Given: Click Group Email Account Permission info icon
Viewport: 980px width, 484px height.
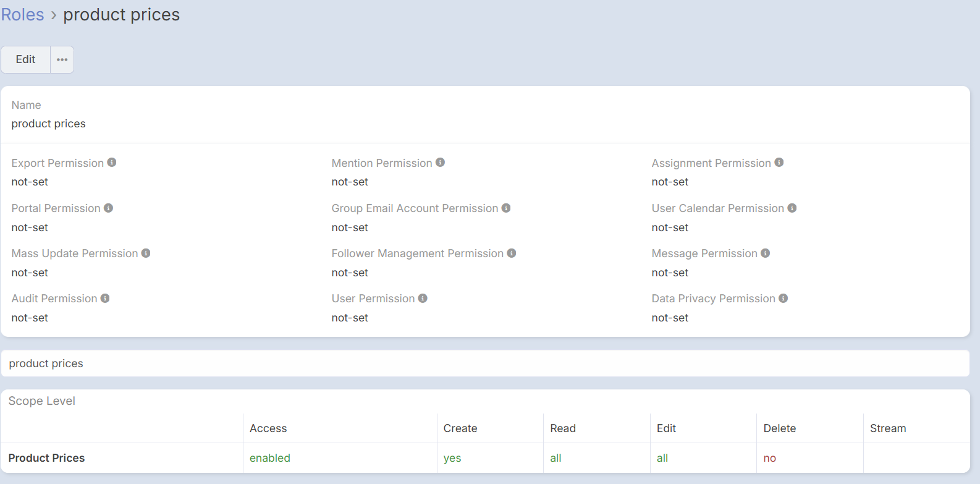Looking at the screenshot, I should tap(506, 208).
